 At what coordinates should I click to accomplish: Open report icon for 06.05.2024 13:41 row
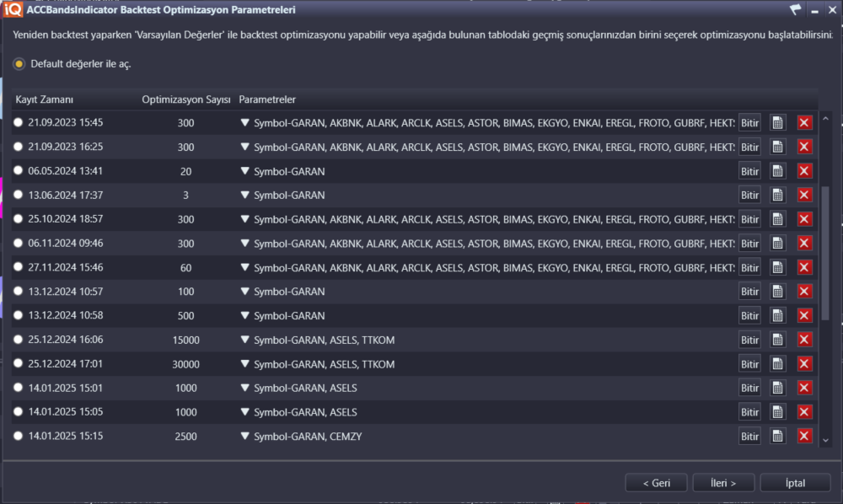pyautogui.click(x=777, y=171)
